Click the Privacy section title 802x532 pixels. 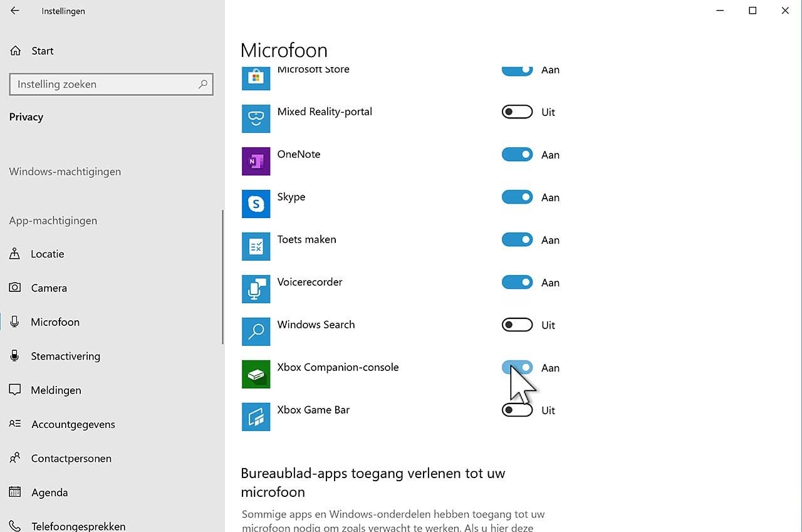26,117
